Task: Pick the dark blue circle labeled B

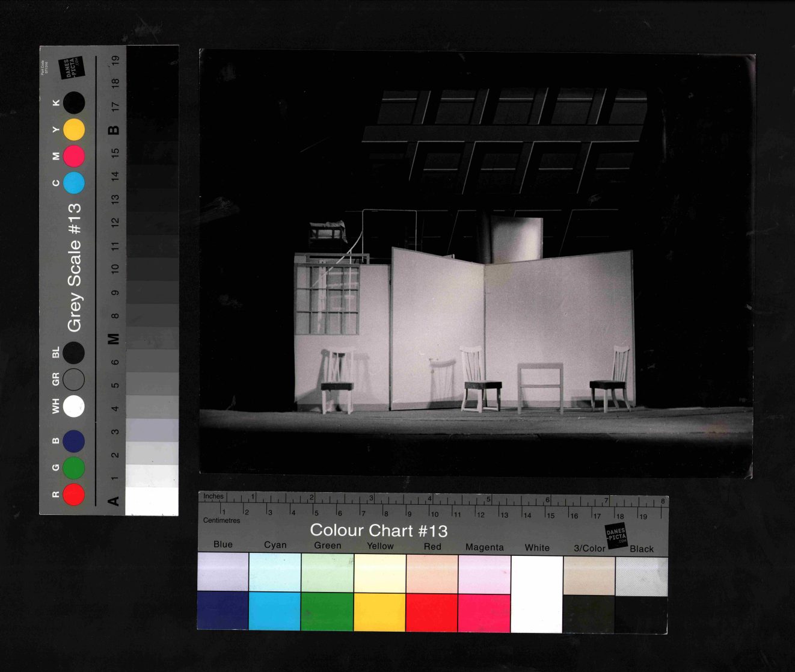Action: [x=74, y=441]
